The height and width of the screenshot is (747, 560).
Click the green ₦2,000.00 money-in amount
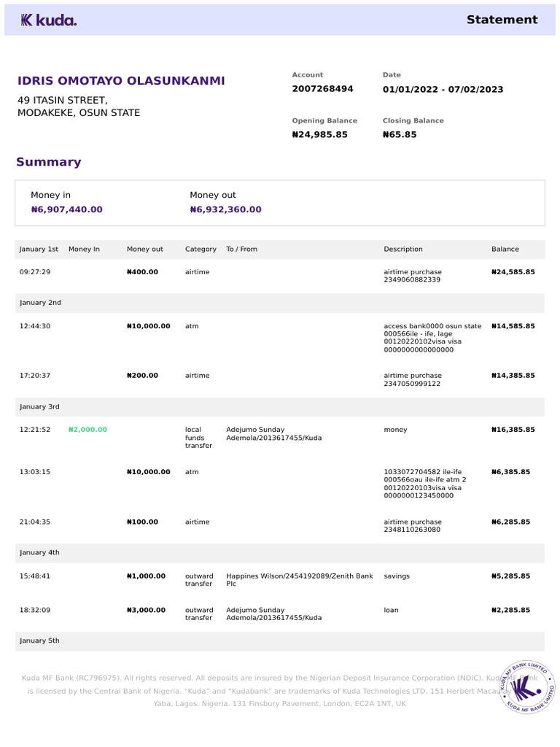tap(87, 430)
